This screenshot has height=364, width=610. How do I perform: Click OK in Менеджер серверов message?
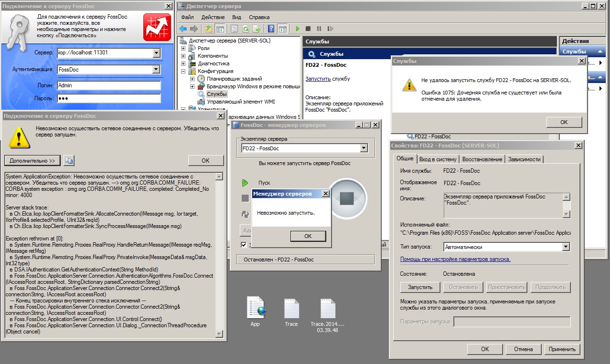coord(308,236)
